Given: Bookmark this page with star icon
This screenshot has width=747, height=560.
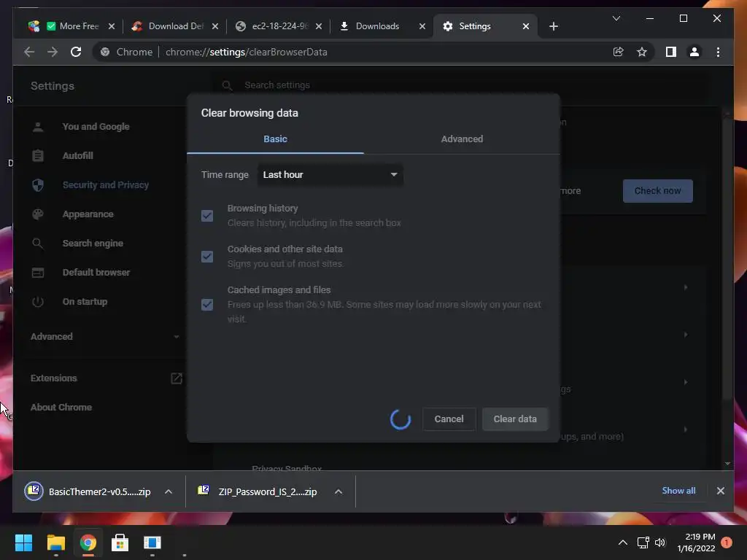Looking at the screenshot, I should pyautogui.click(x=642, y=52).
